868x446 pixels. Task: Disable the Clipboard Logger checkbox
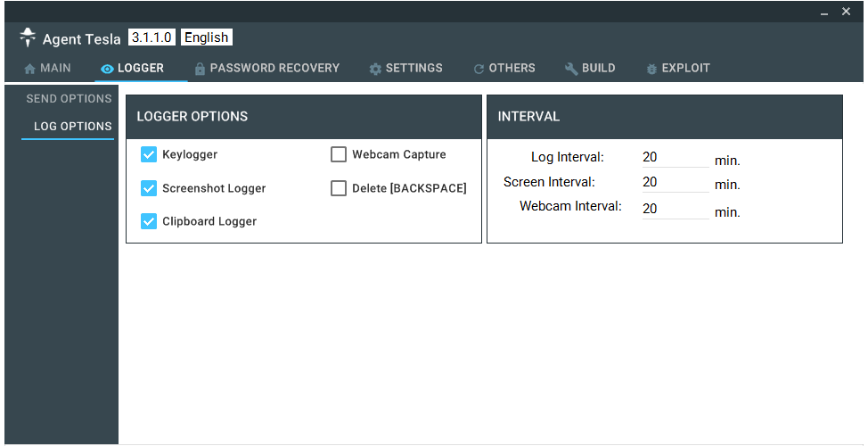[149, 221]
